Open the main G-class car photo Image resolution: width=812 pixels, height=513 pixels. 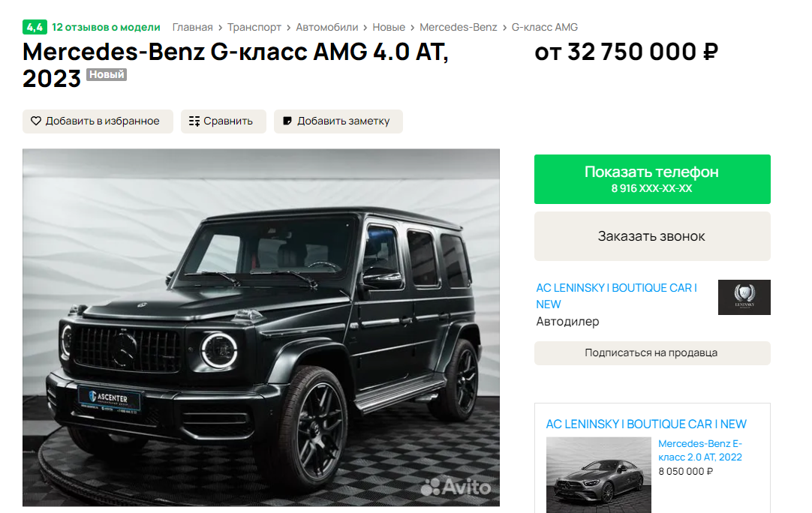(261, 328)
